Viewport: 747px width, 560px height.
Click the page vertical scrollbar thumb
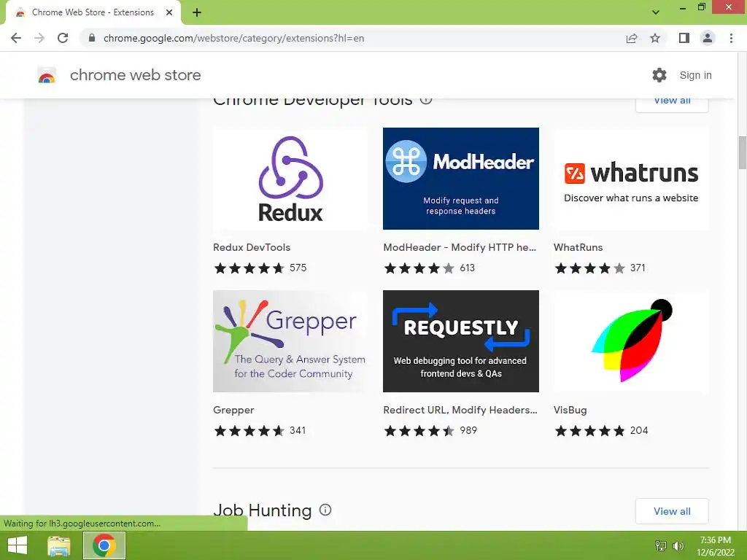point(742,152)
